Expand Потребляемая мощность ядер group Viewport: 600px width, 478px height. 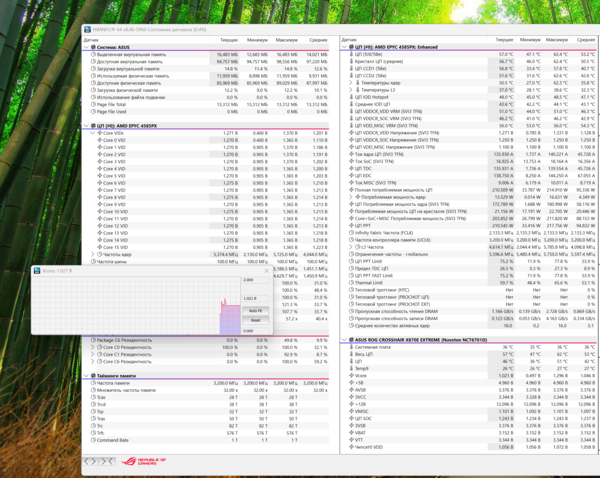[351, 197]
